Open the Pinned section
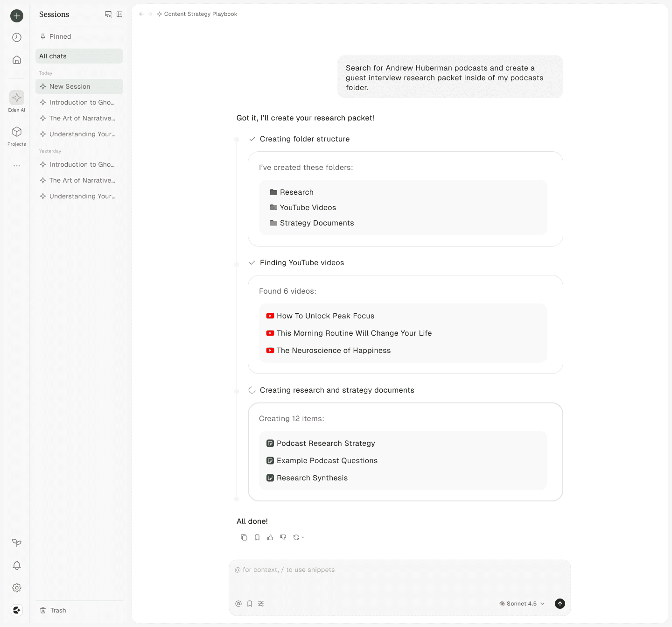Viewport: 672px width, 627px height. click(79, 36)
